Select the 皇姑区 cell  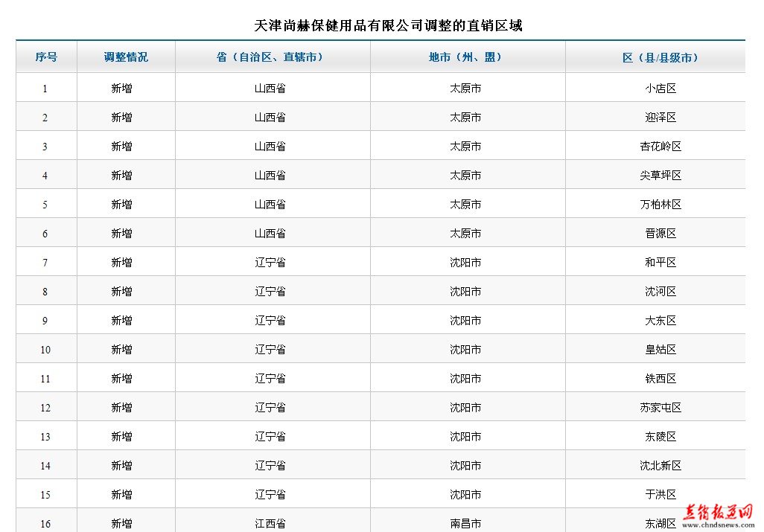point(660,350)
